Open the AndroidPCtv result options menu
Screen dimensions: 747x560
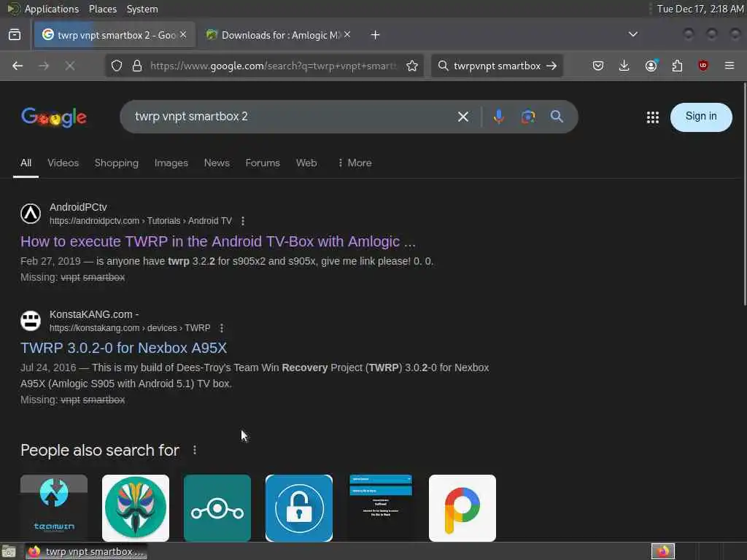pos(243,221)
